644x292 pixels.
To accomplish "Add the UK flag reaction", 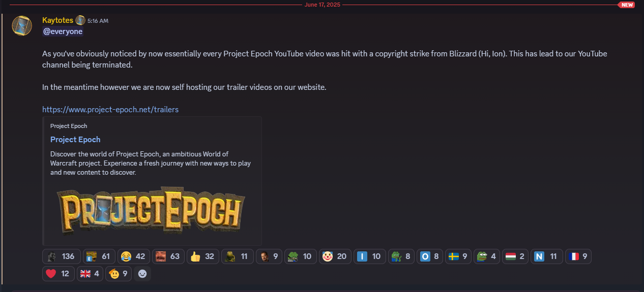I will coord(90,273).
